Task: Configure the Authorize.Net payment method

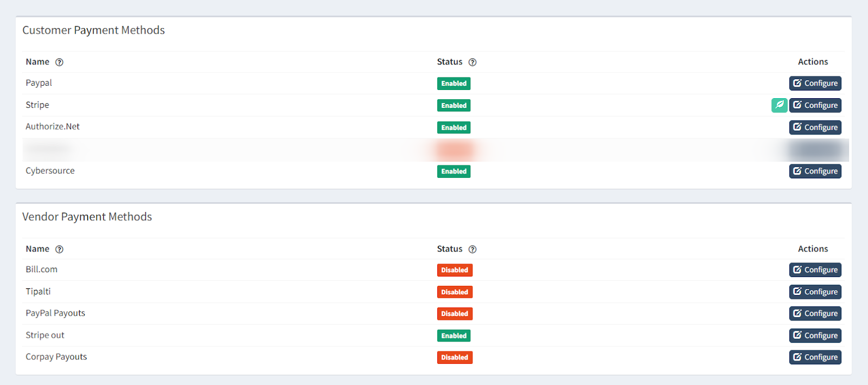Action: 815,127
